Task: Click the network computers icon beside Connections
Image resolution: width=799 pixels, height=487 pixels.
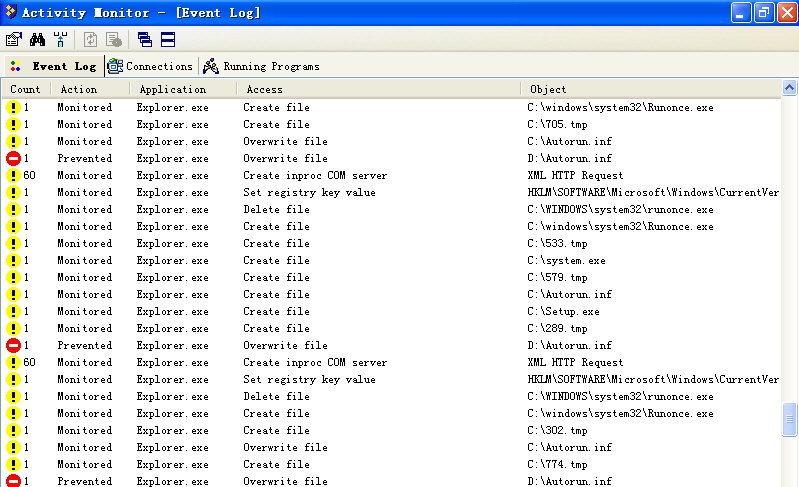Action: coord(115,66)
